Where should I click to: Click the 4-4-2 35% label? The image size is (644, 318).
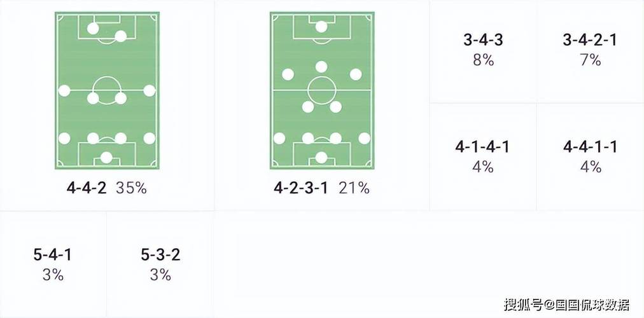click(107, 188)
